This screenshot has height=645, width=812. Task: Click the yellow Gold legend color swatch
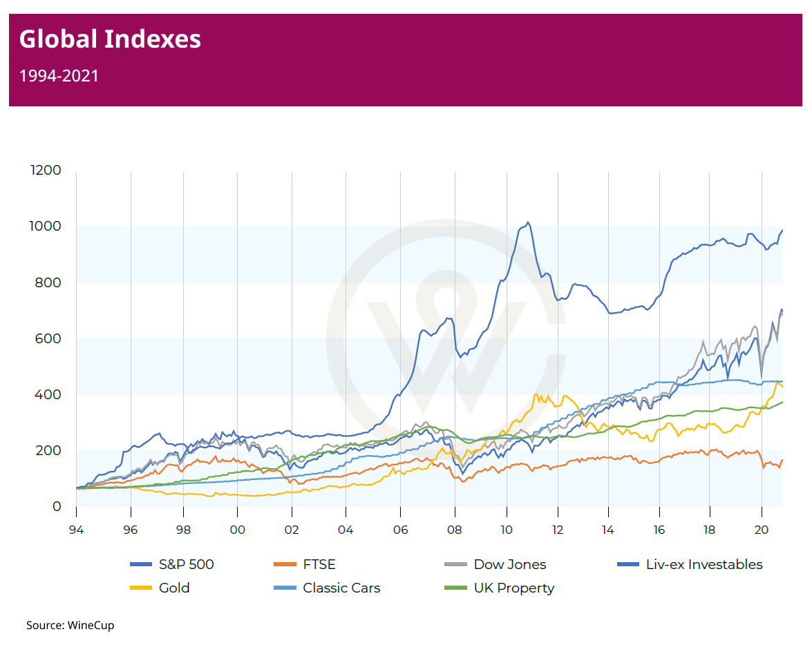coord(140,588)
